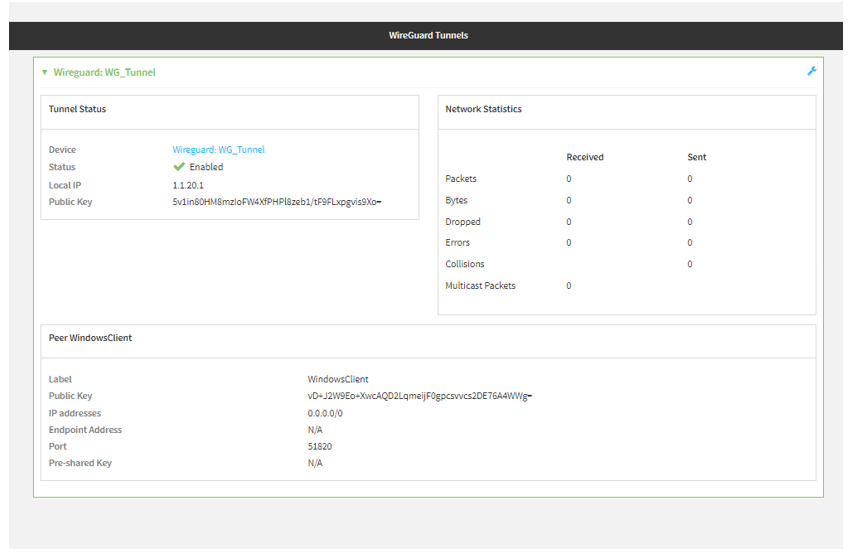The height and width of the screenshot is (556, 852).
Task: Click the Pre-shared Key label
Action: (80, 463)
